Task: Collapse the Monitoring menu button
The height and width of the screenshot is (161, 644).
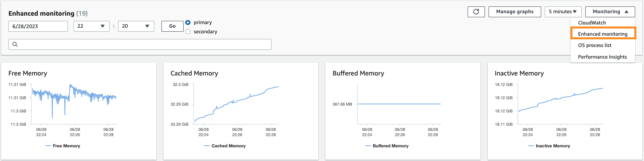Action: tap(610, 12)
